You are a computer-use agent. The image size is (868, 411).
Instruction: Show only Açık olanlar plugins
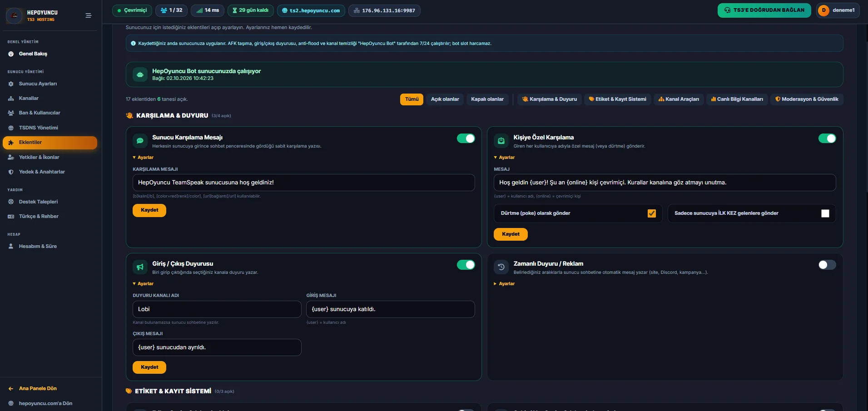445,99
